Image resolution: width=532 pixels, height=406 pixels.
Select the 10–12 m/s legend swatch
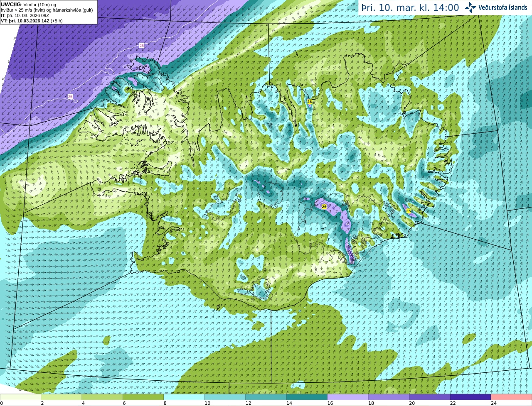225,397
